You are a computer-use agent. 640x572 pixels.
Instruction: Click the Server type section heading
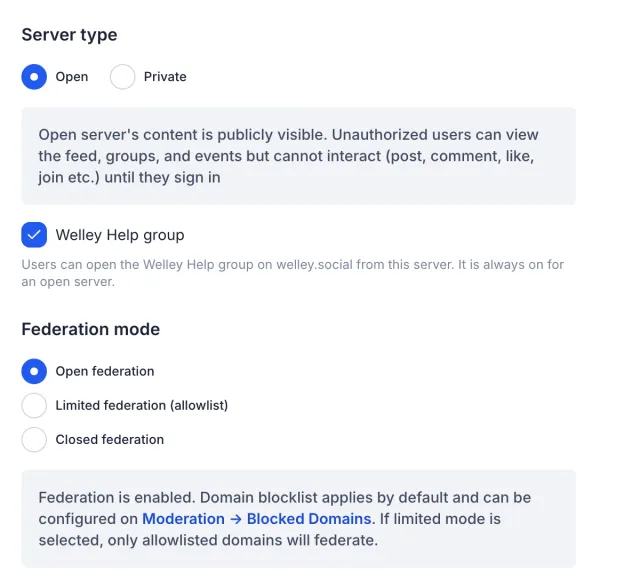69,35
